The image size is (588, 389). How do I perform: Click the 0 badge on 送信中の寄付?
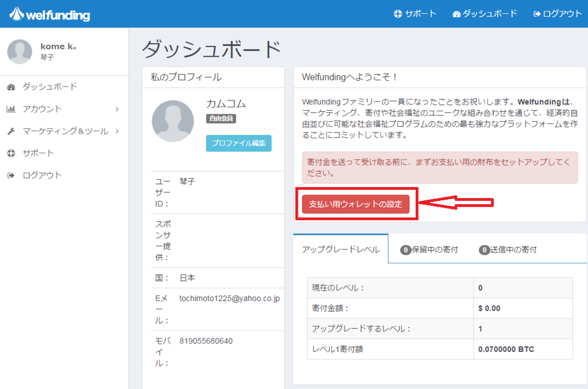[484, 250]
